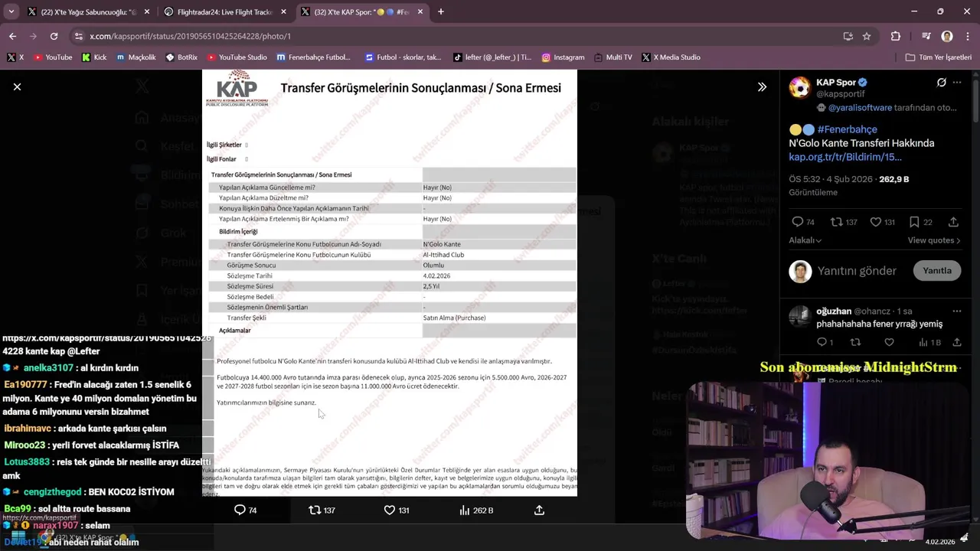Open the kap.org.tr Bildirim link
The height and width of the screenshot is (551, 980).
coord(845,157)
